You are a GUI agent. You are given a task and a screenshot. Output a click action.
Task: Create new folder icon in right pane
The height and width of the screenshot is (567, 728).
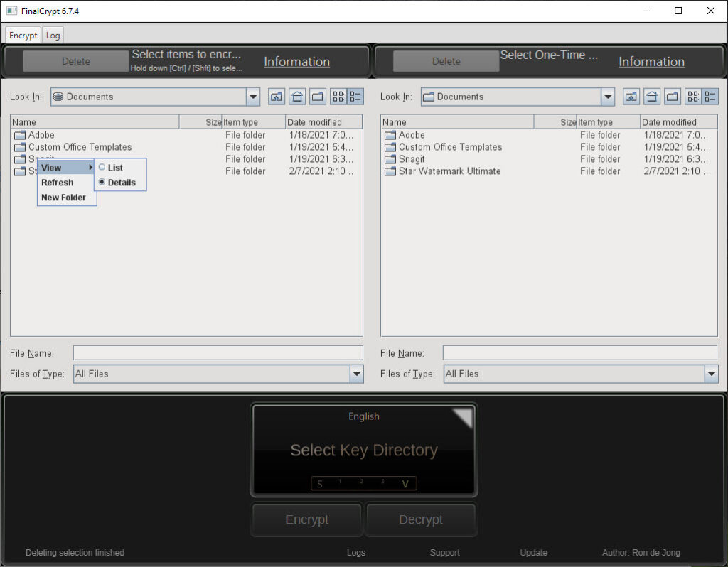pos(673,97)
